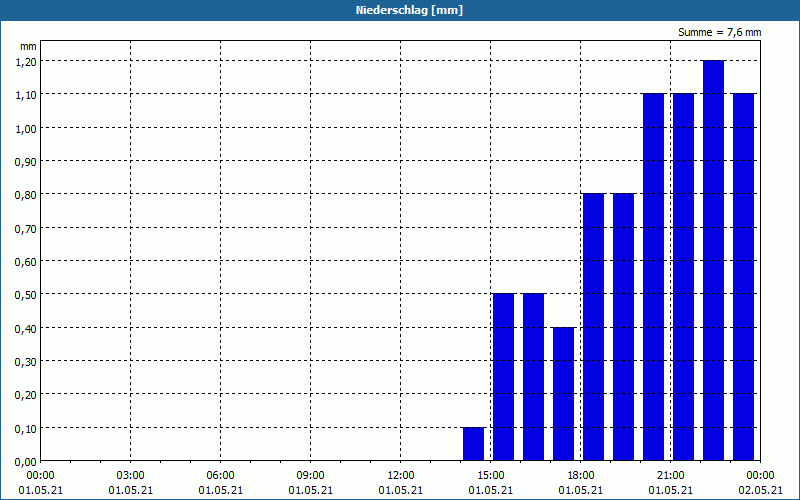This screenshot has height=500, width=800.
Task: Select the 1,10 bar starting at 21:00
Action: [683, 277]
